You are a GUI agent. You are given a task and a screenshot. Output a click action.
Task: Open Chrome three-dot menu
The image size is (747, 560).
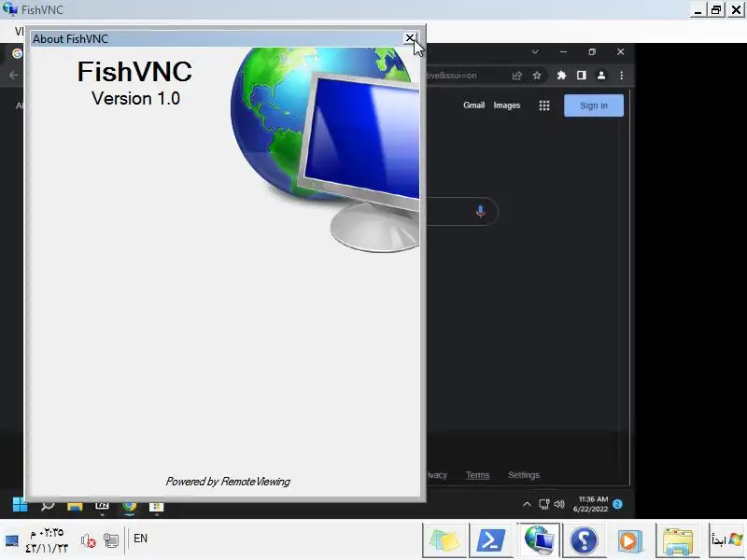(621, 76)
